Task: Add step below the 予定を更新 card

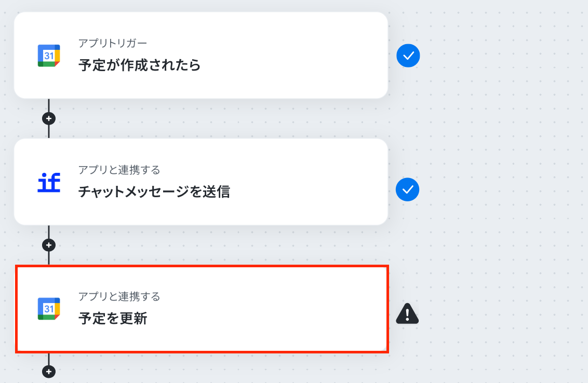Action: [49, 372]
